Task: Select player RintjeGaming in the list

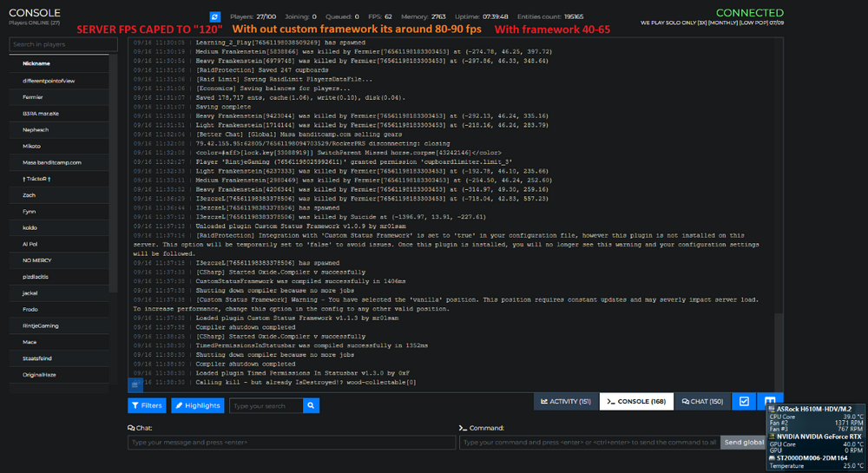Action: pos(42,325)
